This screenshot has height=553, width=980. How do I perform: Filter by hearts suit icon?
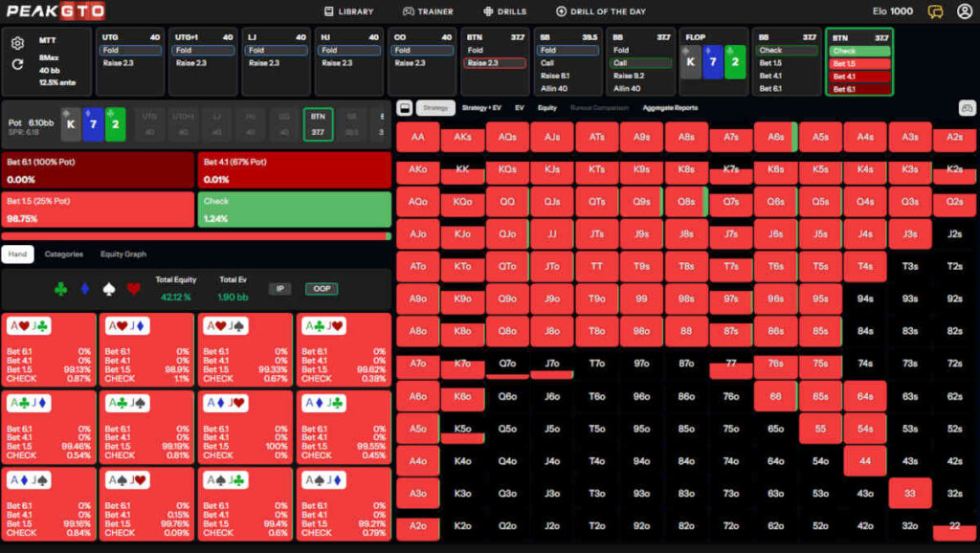pyautogui.click(x=133, y=289)
